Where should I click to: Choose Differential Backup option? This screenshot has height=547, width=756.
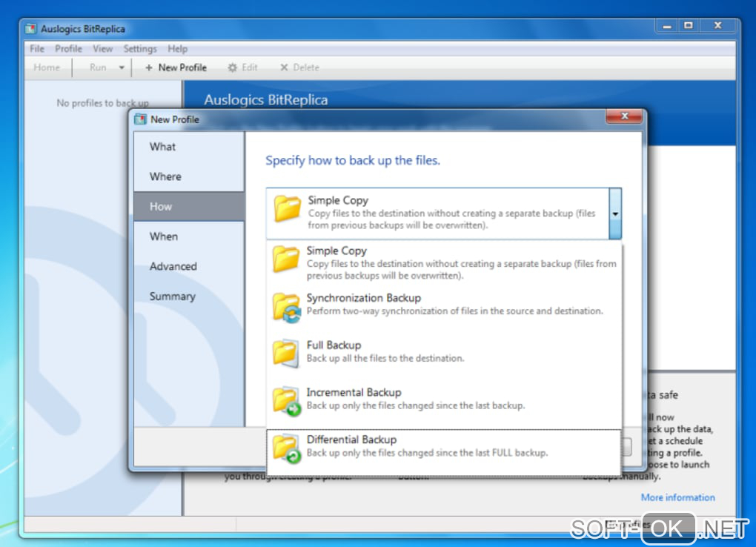click(x=444, y=451)
